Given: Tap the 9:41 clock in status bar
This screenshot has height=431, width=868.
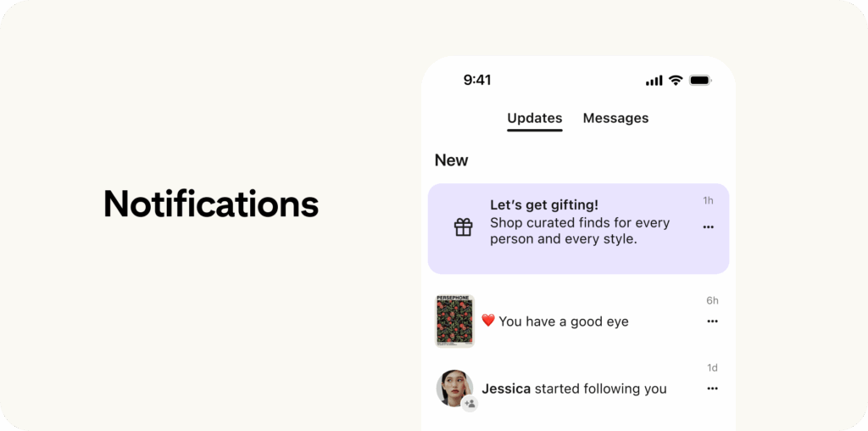Looking at the screenshot, I should 477,81.
